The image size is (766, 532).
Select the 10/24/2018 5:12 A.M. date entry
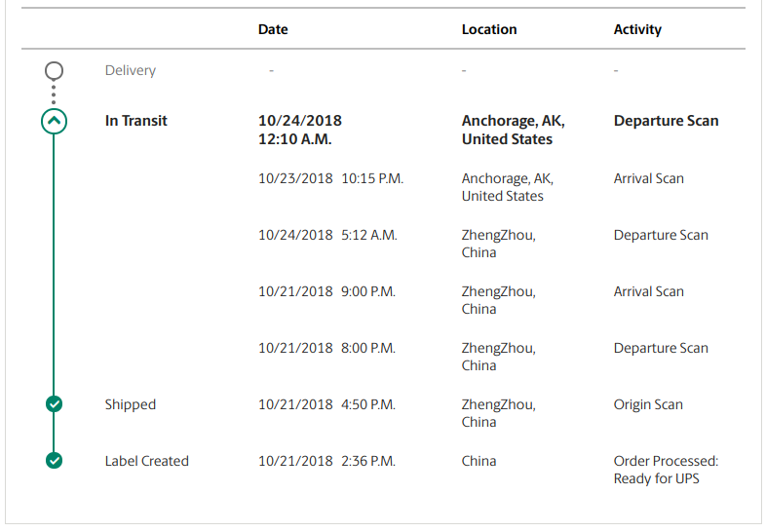tap(327, 235)
